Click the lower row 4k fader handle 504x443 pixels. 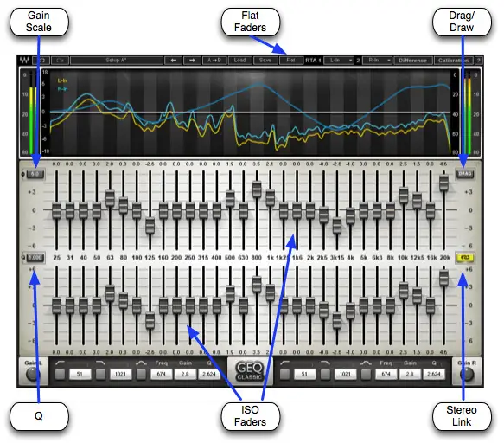350,311
